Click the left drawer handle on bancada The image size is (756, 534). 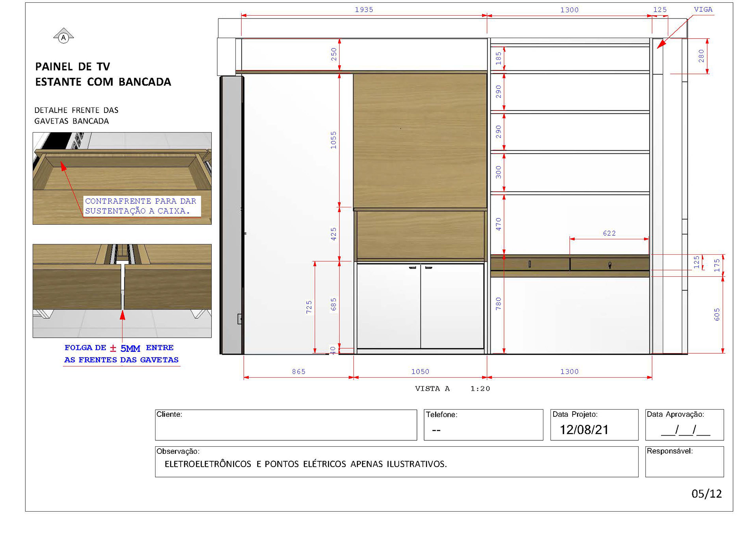coord(530,264)
